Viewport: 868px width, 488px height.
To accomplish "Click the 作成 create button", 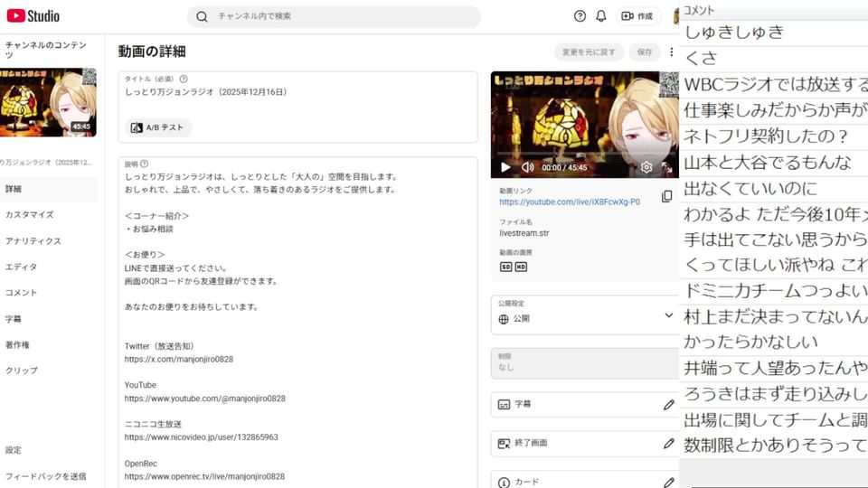I will (x=638, y=16).
